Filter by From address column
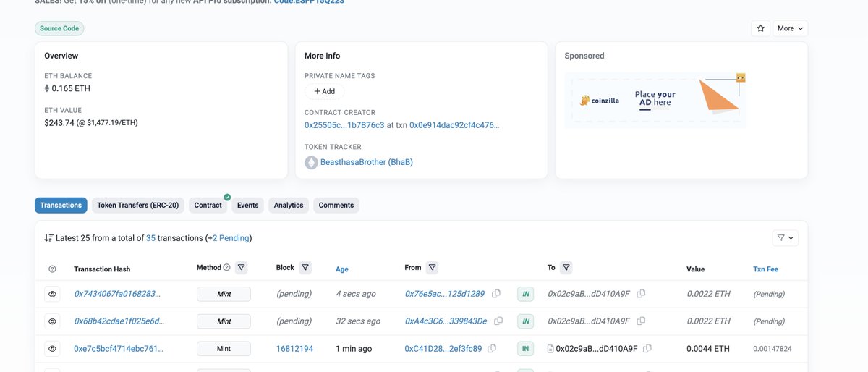Viewport: 868px width, 372px height. pyautogui.click(x=432, y=268)
